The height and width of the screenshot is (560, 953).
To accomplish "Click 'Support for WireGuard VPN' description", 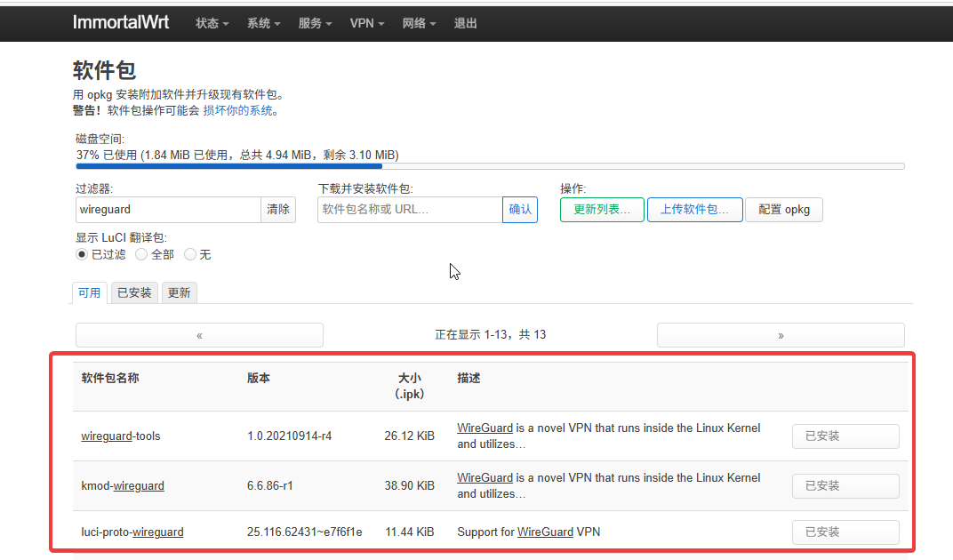I will tap(529, 532).
